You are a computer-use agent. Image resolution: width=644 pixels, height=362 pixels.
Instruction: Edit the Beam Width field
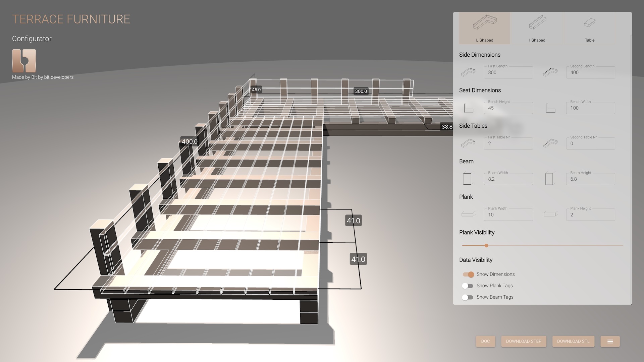tap(508, 179)
